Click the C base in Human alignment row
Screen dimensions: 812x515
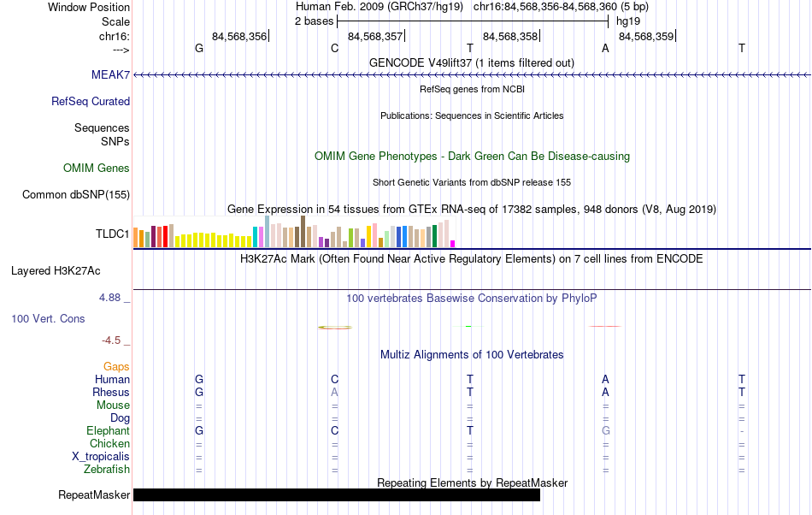pyautogui.click(x=334, y=379)
